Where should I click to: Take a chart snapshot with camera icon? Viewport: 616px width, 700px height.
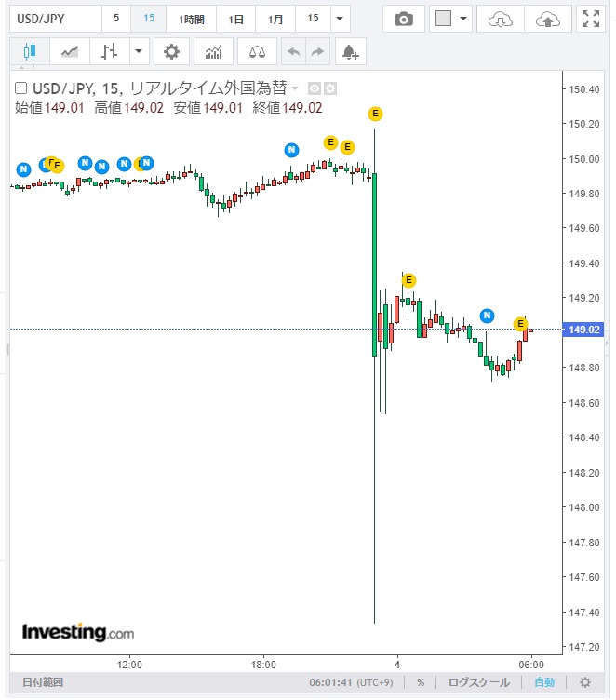click(404, 20)
